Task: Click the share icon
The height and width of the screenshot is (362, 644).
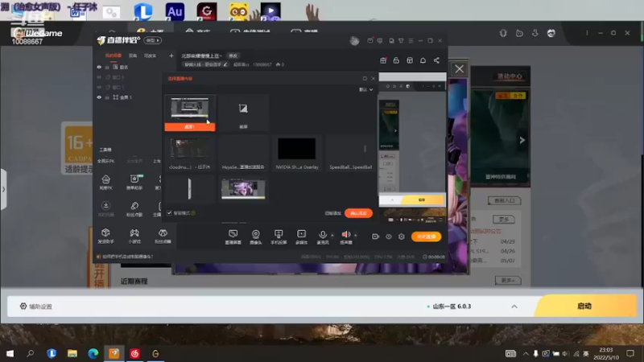Action: pos(436,60)
